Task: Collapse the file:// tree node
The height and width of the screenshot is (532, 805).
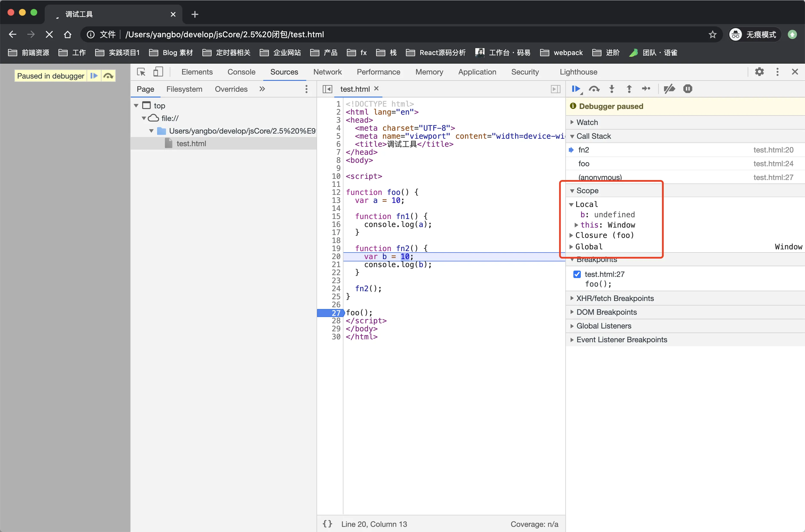Action: pyautogui.click(x=144, y=118)
